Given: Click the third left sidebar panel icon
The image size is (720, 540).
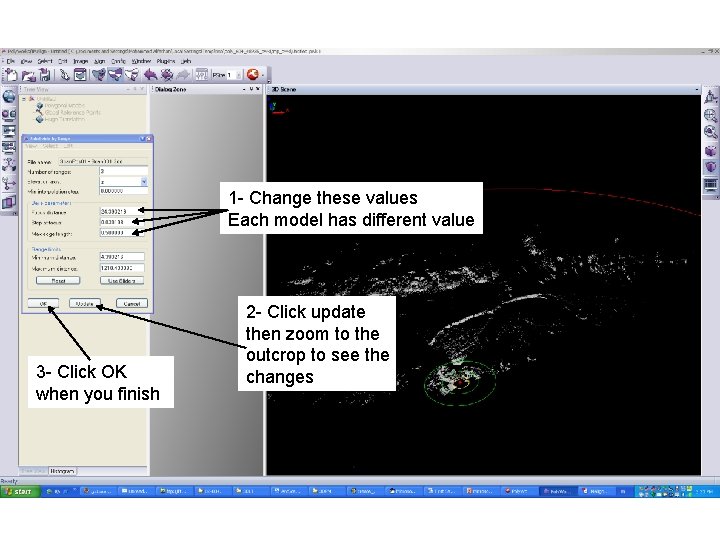Looking at the screenshot, I should (9, 131).
